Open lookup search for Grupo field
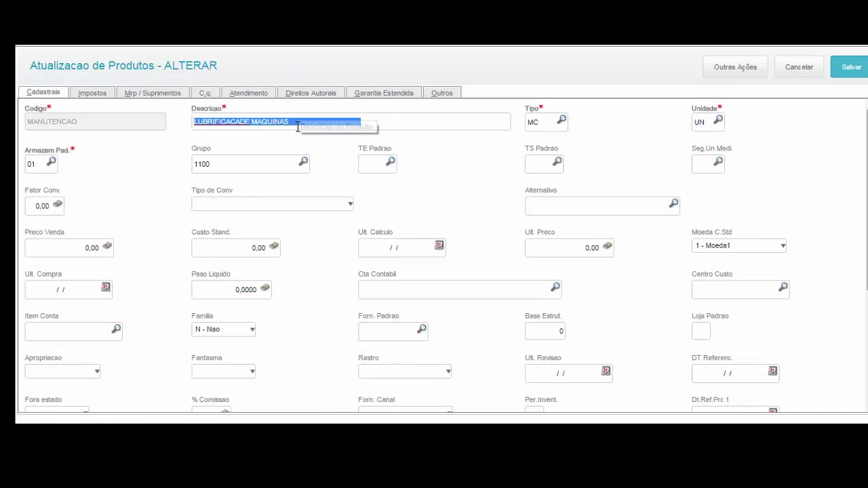The image size is (868, 488). (303, 162)
